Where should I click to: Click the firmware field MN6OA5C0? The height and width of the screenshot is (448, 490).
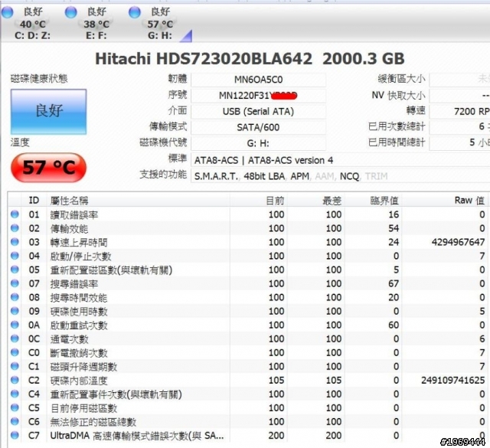[x=258, y=80]
